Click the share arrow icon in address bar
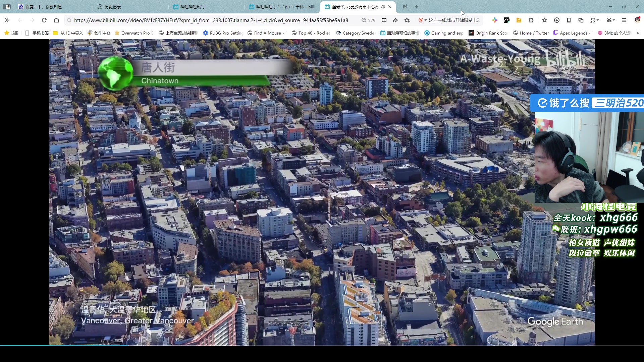The width and height of the screenshot is (644, 362). [x=395, y=20]
